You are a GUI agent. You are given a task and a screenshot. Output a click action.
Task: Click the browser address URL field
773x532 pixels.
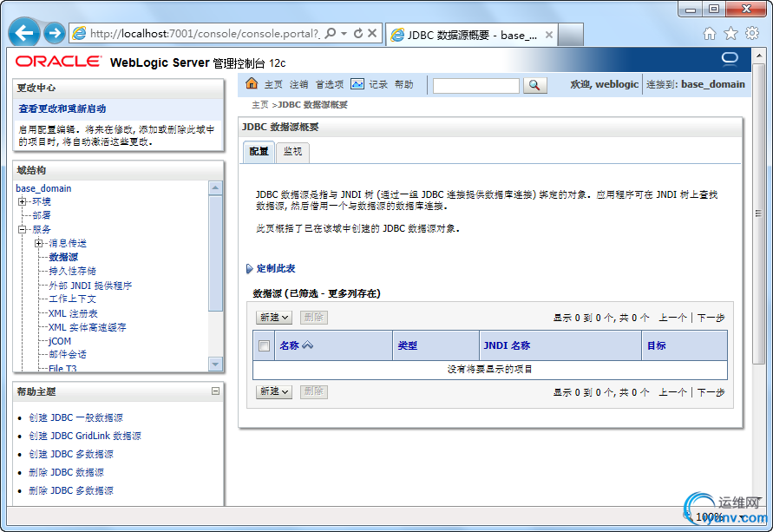point(204,34)
